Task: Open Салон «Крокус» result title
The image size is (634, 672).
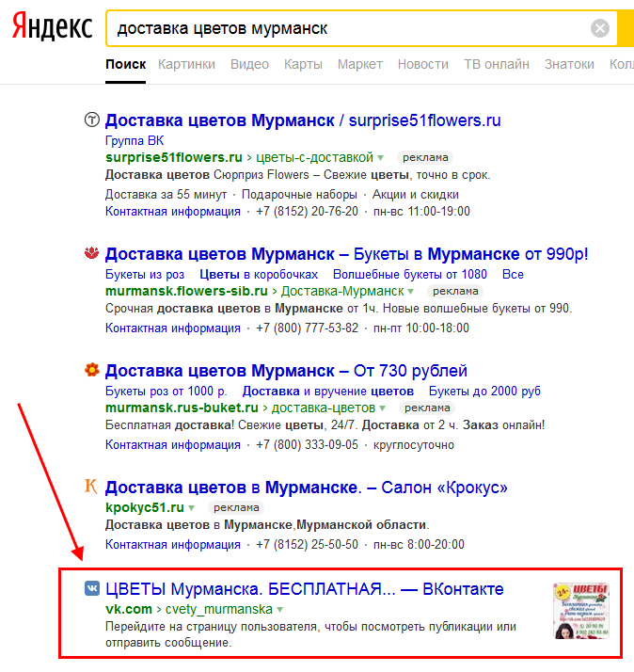Action: click(x=307, y=488)
